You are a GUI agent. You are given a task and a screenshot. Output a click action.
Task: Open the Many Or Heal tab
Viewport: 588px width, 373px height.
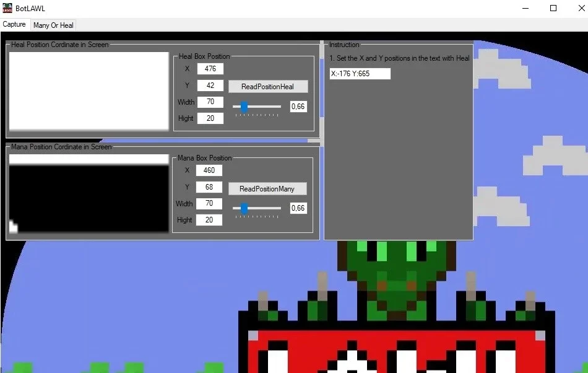tap(53, 25)
